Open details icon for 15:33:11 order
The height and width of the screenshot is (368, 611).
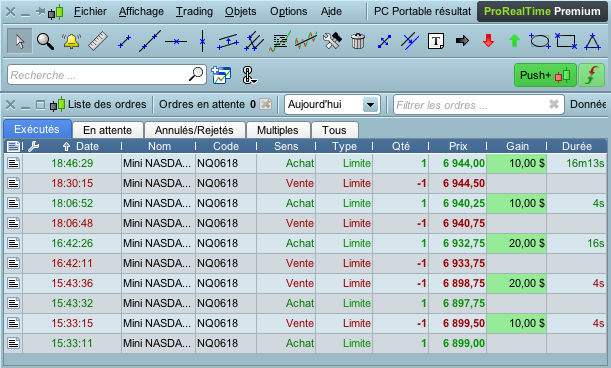(13, 343)
